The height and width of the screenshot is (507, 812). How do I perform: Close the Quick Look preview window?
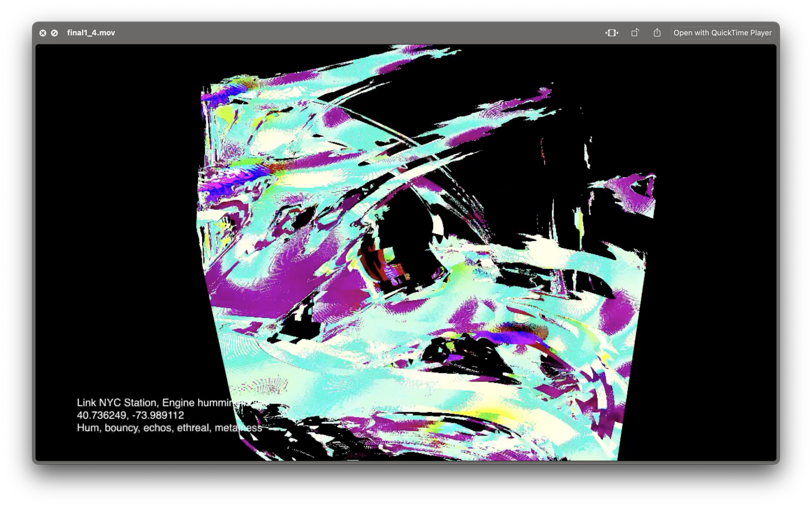(x=43, y=33)
